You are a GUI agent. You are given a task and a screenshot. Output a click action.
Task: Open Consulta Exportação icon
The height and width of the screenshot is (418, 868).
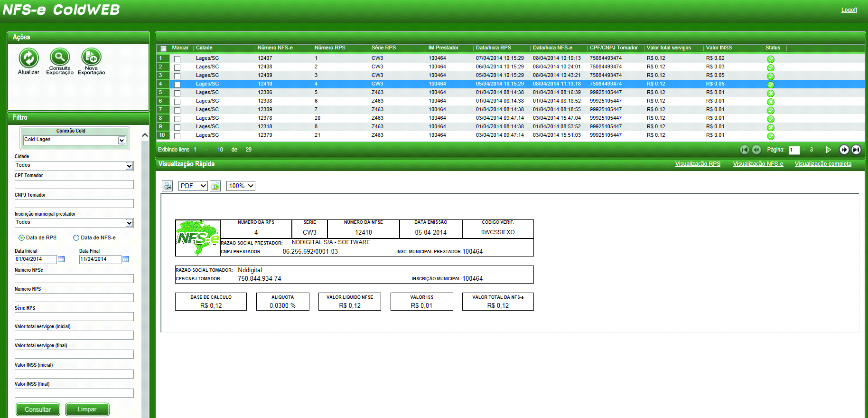pyautogui.click(x=60, y=57)
